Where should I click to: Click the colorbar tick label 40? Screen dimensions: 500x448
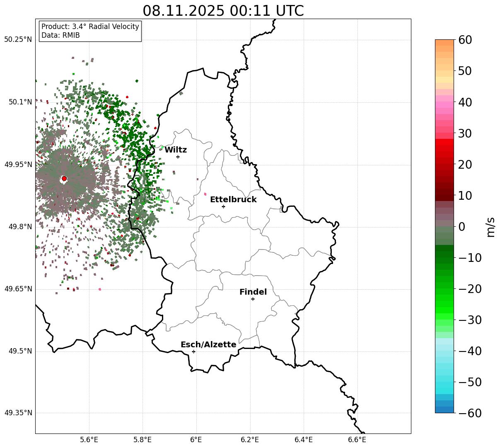click(465, 102)
